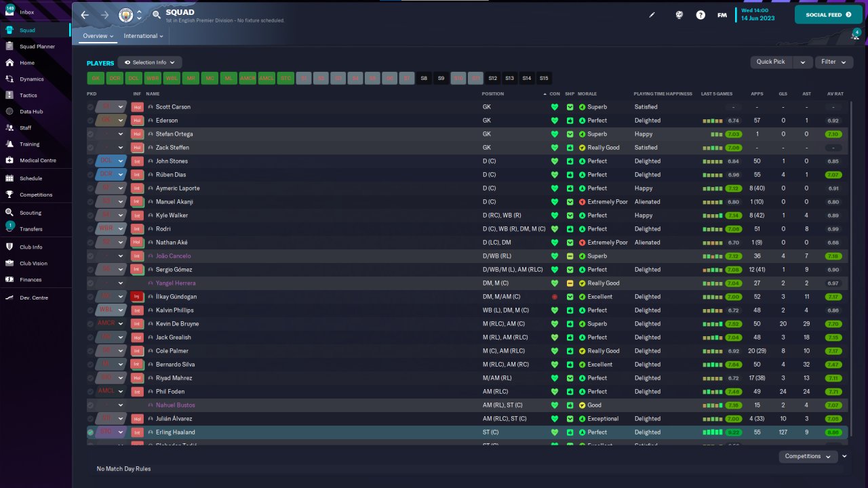
Task: Open the Scouting sidebar icon
Action: tap(9, 212)
